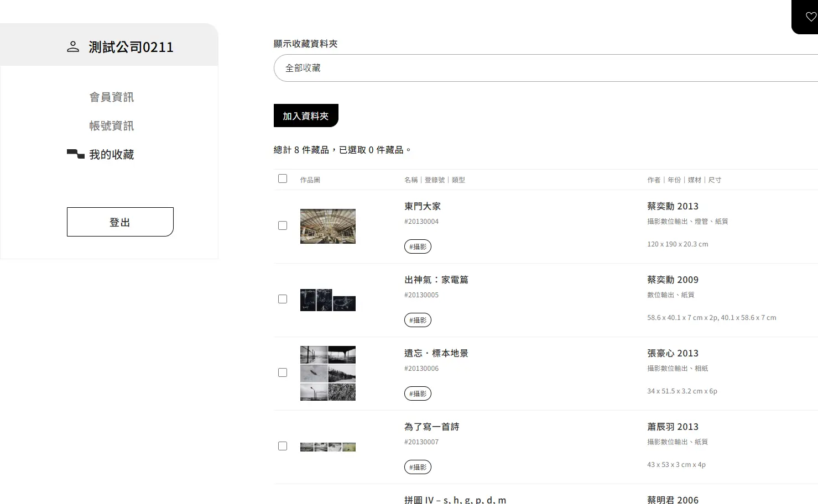The image size is (818, 504).
Task: Click the 登出 logout button
Action: coord(120,222)
